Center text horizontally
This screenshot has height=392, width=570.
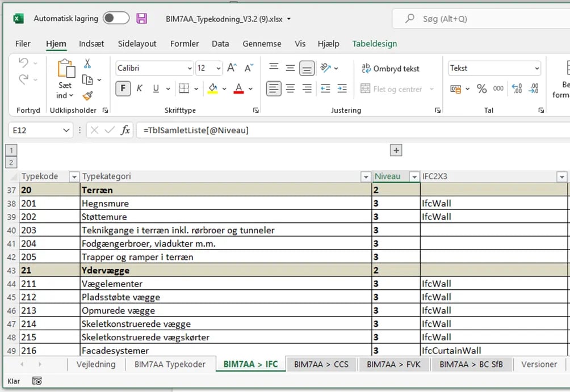click(290, 88)
